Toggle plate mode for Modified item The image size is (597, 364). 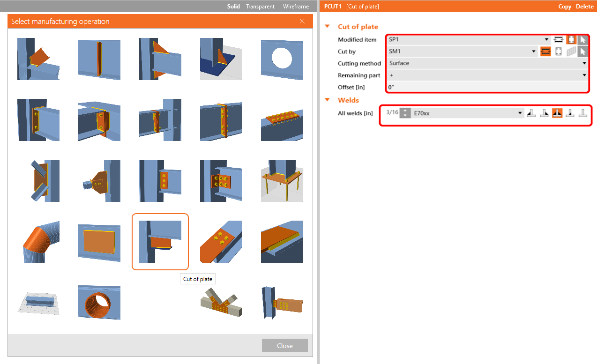pyautogui.click(x=571, y=39)
